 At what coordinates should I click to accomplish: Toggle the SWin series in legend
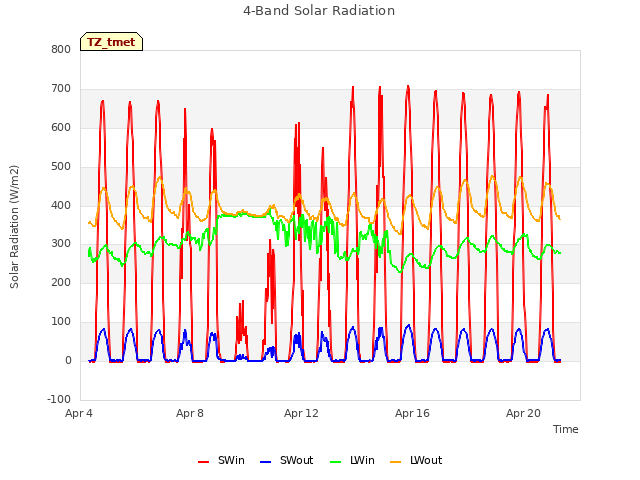(x=221, y=461)
